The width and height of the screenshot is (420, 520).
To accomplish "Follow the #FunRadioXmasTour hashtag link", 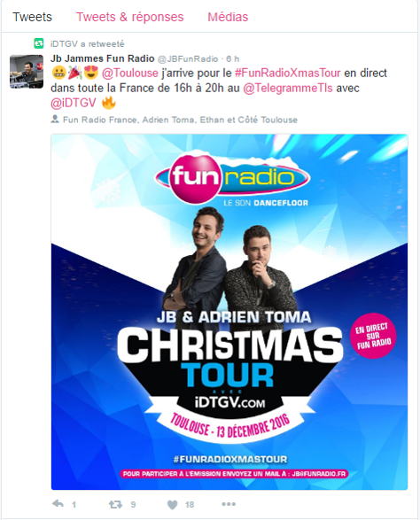I will tap(288, 73).
